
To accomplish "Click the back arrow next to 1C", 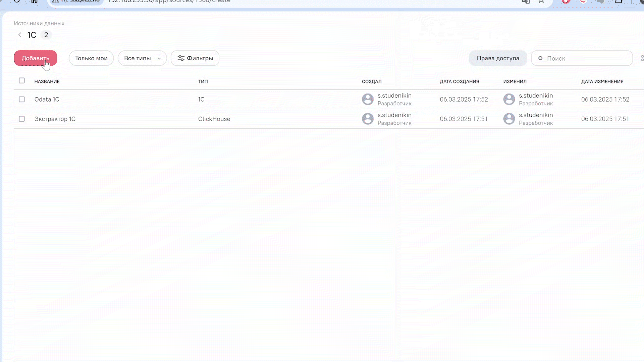I will point(20,35).
